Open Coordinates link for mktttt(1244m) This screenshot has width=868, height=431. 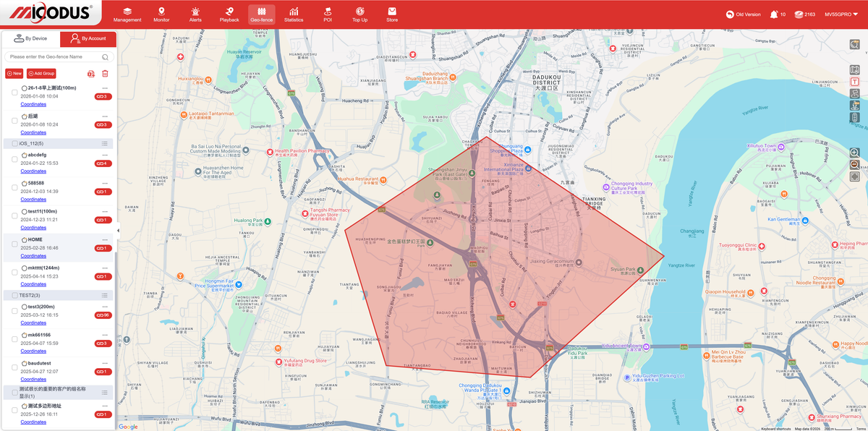[x=33, y=284]
